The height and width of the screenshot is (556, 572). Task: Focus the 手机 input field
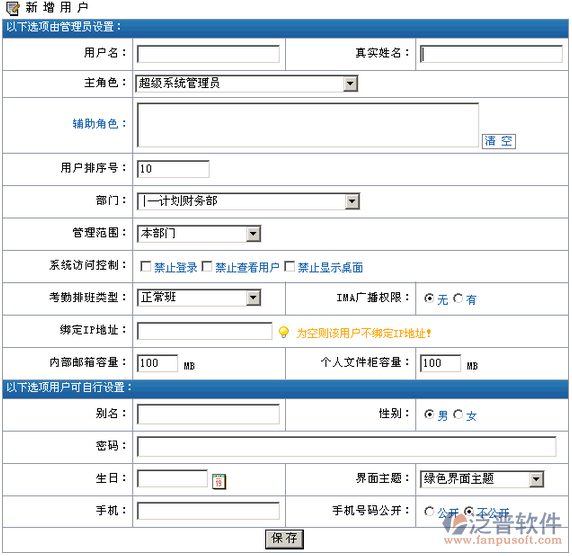(x=208, y=511)
